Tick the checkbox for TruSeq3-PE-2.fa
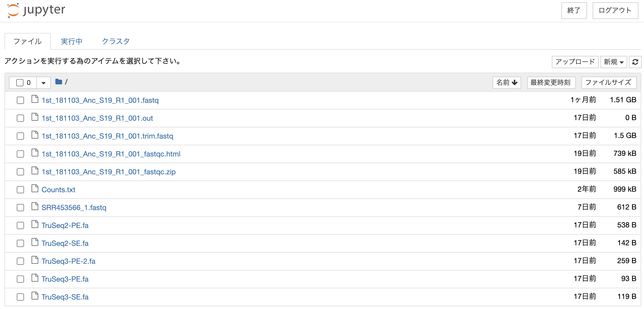The image size is (644, 309). click(20, 261)
